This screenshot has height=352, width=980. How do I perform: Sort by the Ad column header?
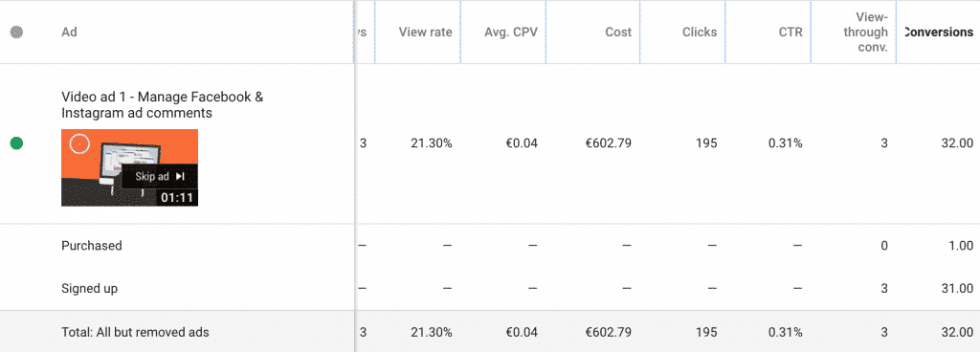tap(69, 32)
